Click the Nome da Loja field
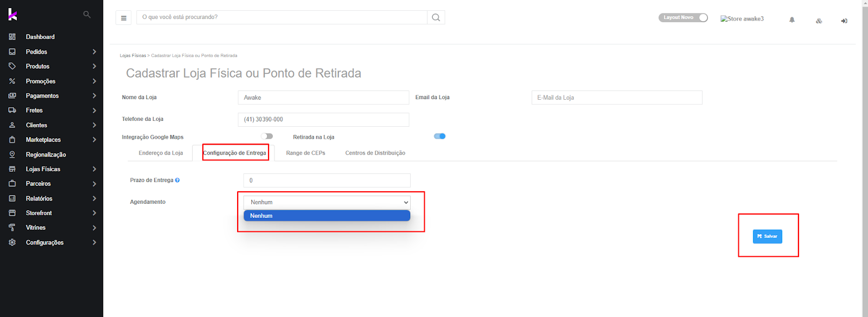This screenshot has width=868, height=317. pos(323,98)
